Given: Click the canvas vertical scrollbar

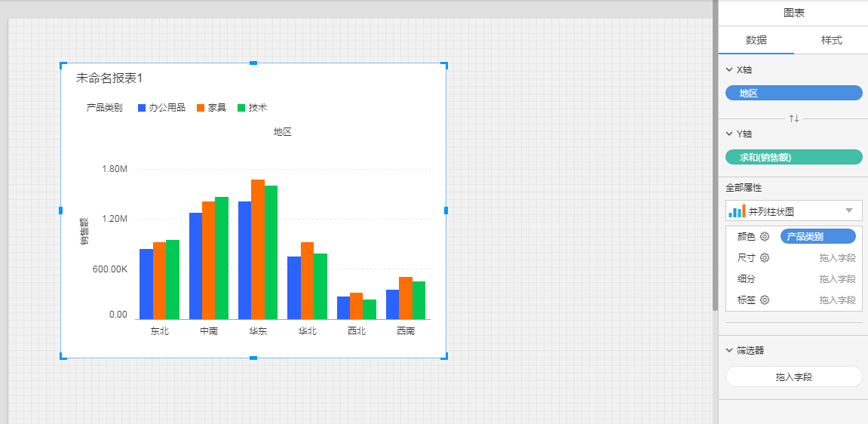Looking at the screenshot, I should pyautogui.click(x=715, y=155).
